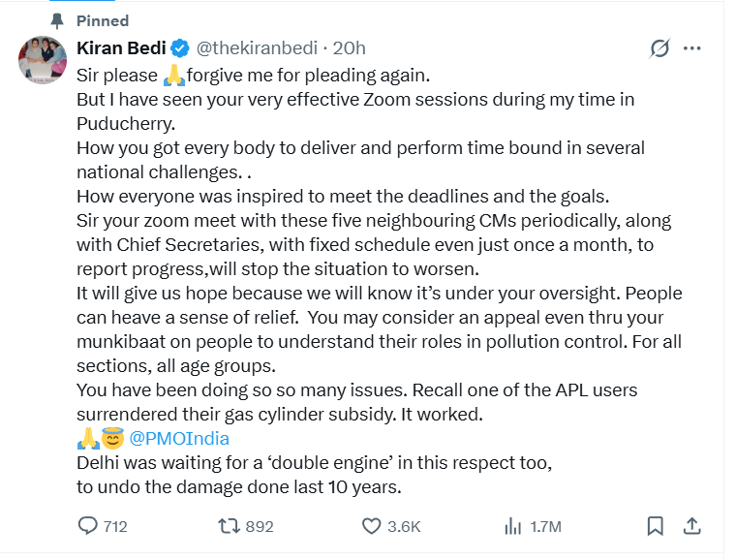The height and width of the screenshot is (560, 736).
Task: Click the 892 reposts count
Action: (x=260, y=526)
